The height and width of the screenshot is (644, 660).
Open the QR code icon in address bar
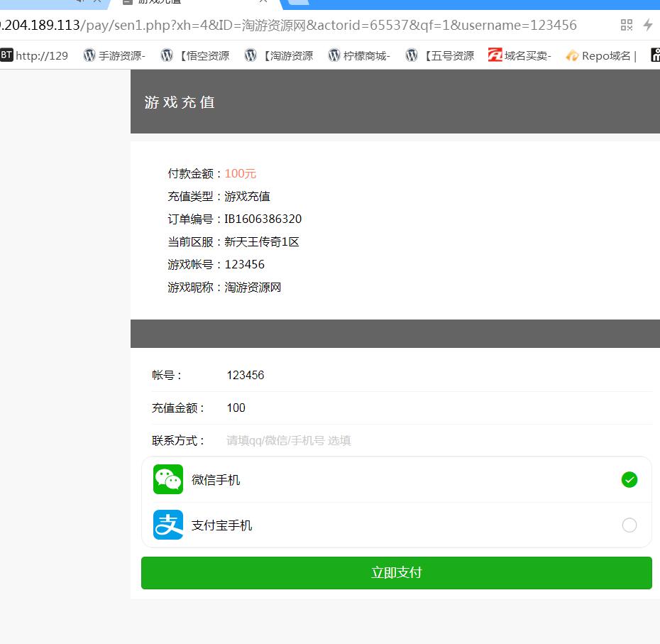tap(626, 26)
